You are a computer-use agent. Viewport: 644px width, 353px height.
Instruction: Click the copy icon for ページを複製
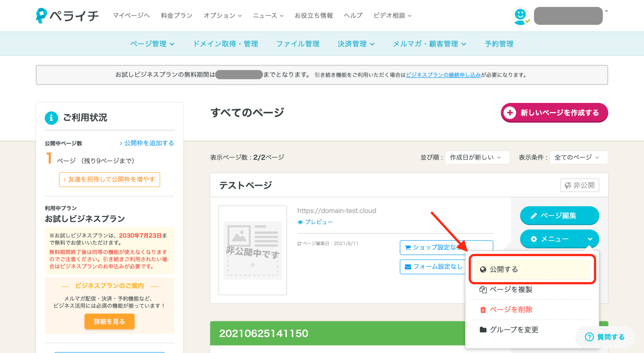483,290
